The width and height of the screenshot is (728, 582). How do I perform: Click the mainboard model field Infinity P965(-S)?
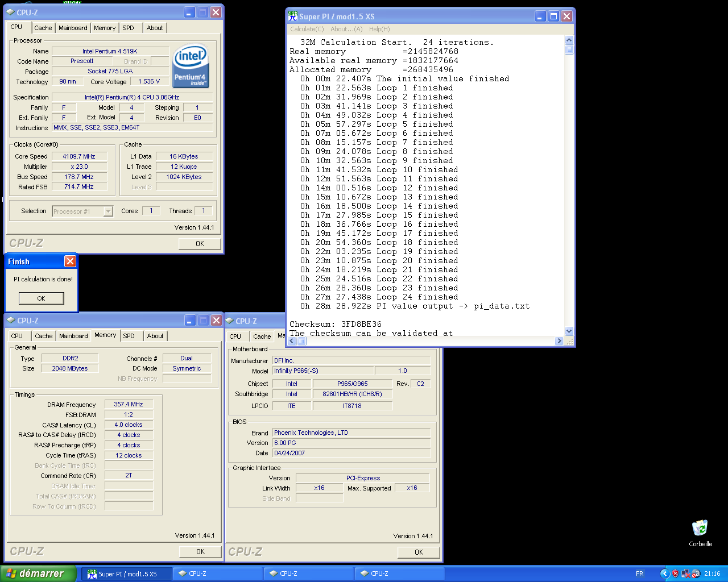[323, 371]
